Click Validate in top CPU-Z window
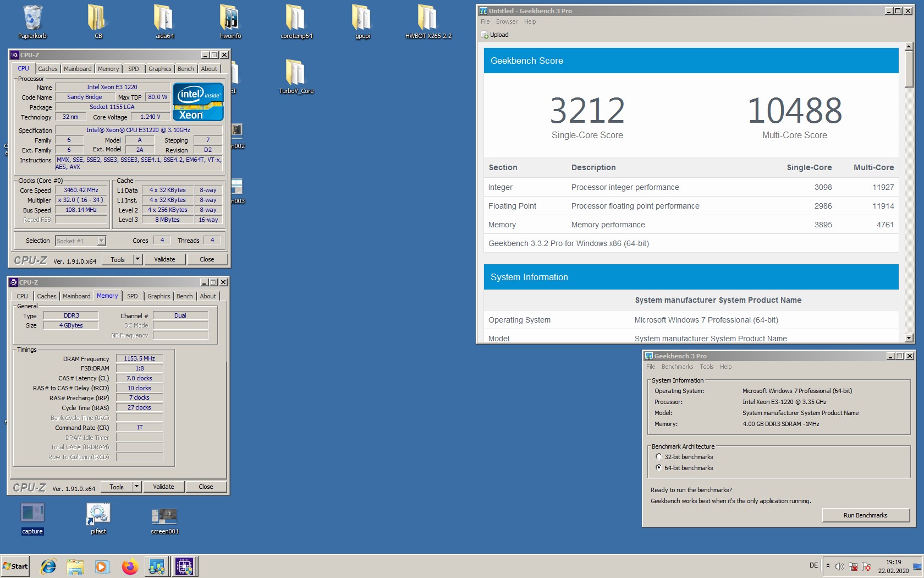The width and height of the screenshot is (924, 578). [164, 259]
